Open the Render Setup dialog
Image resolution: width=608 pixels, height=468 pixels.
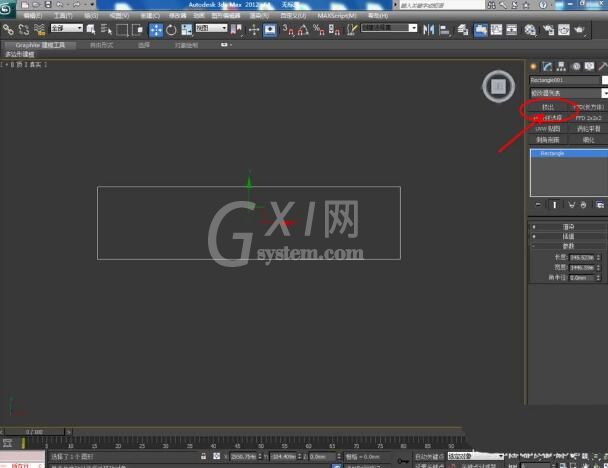coord(548,29)
